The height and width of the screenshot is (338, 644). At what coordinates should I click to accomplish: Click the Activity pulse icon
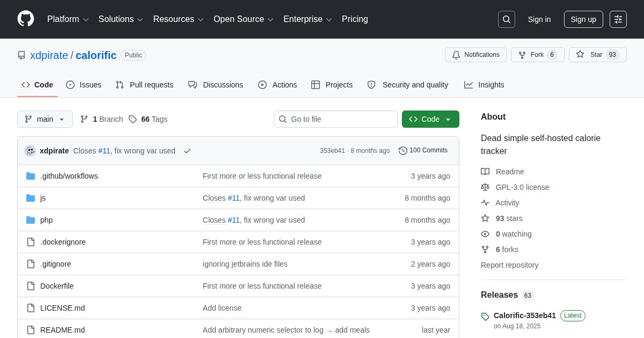[485, 203]
